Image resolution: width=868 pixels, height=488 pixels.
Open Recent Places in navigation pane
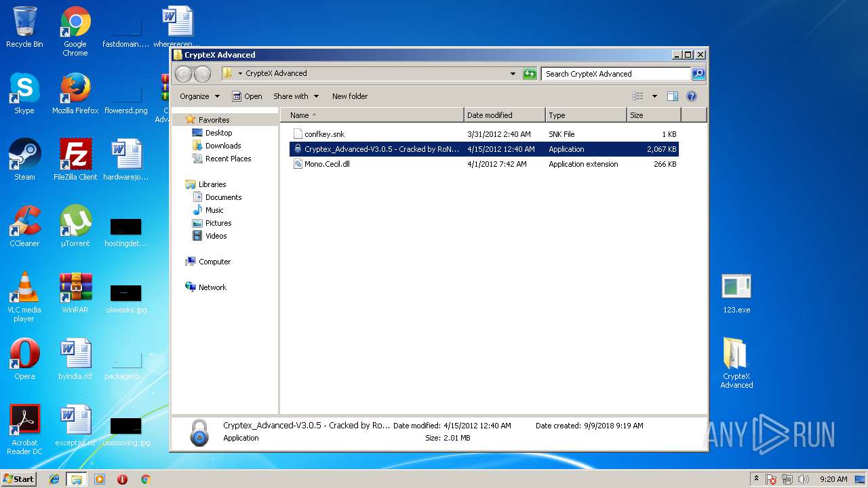pos(228,159)
